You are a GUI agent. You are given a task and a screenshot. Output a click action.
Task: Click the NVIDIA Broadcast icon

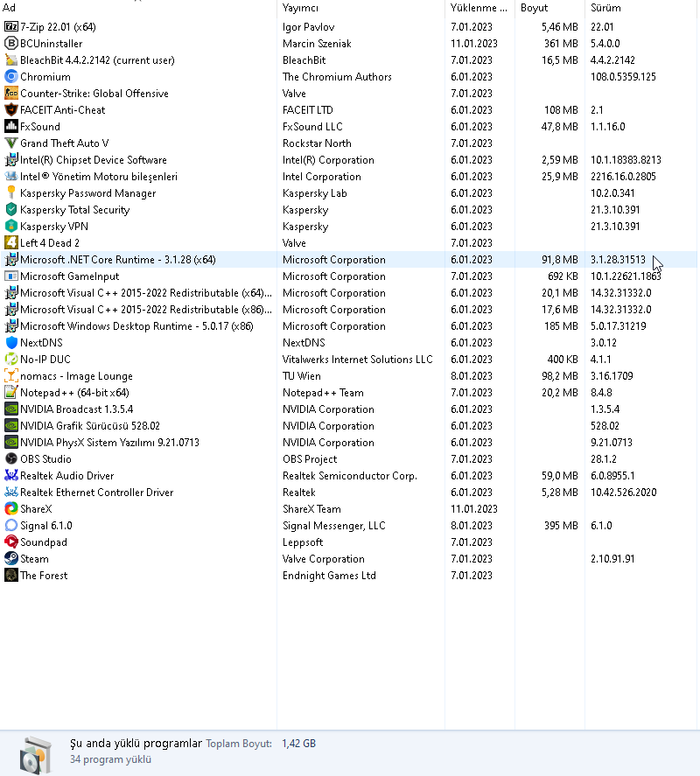tap(10, 409)
